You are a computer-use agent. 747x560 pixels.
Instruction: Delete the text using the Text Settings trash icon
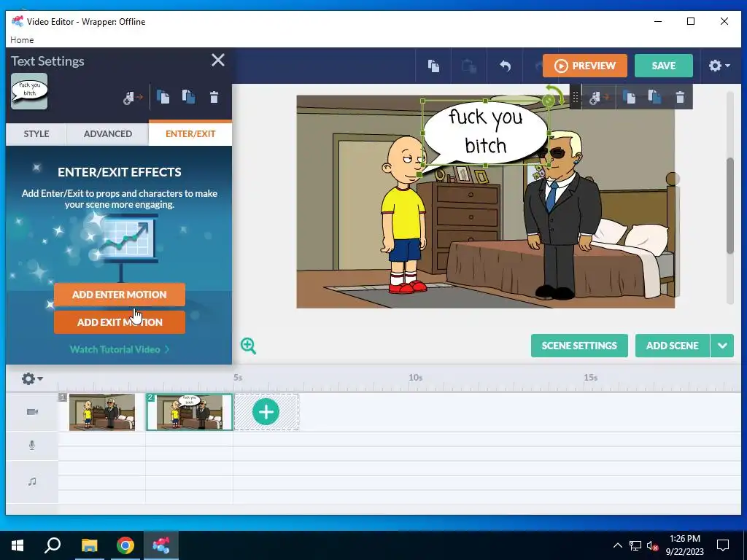214,97
